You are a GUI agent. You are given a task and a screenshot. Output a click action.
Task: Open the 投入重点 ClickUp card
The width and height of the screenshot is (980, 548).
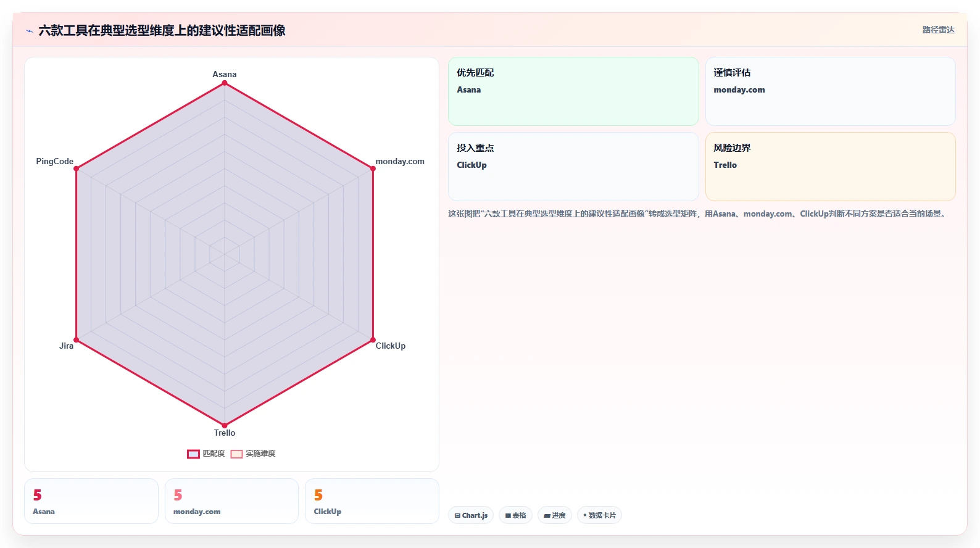(573, 167)
